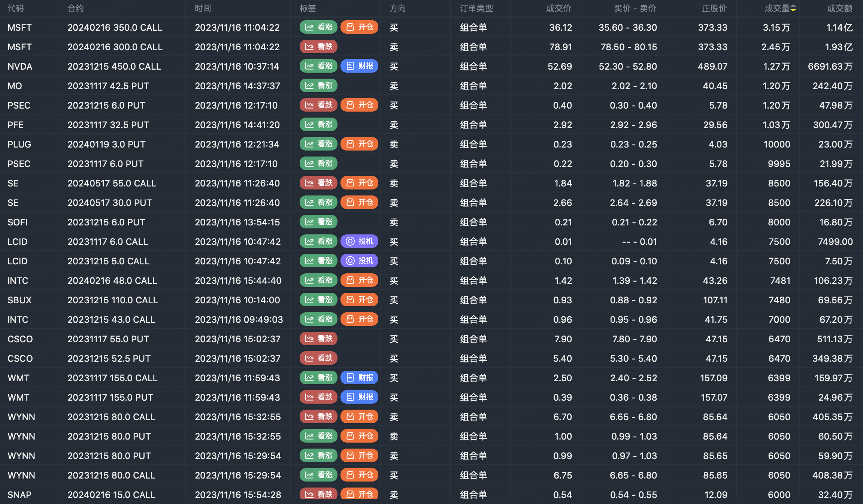Click the 标签 column header
Screen dimensions: 863x504
(308, 8)
